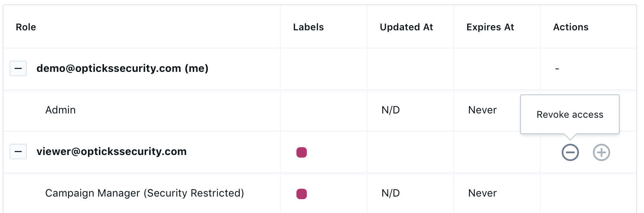Click the add role plus-circle icon
The image size is (644, 213).
click(601, 152)
